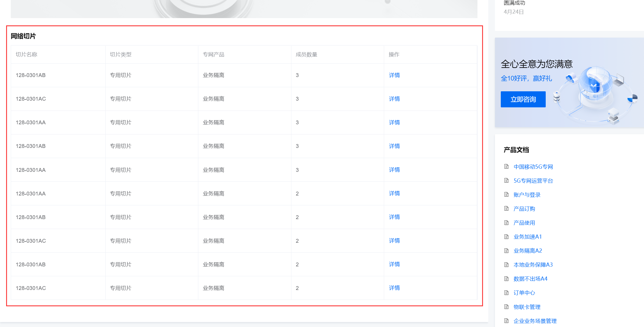644x327 pixels.
Task: Click document icon beside 5G专网运营平台
Action: 506,181
